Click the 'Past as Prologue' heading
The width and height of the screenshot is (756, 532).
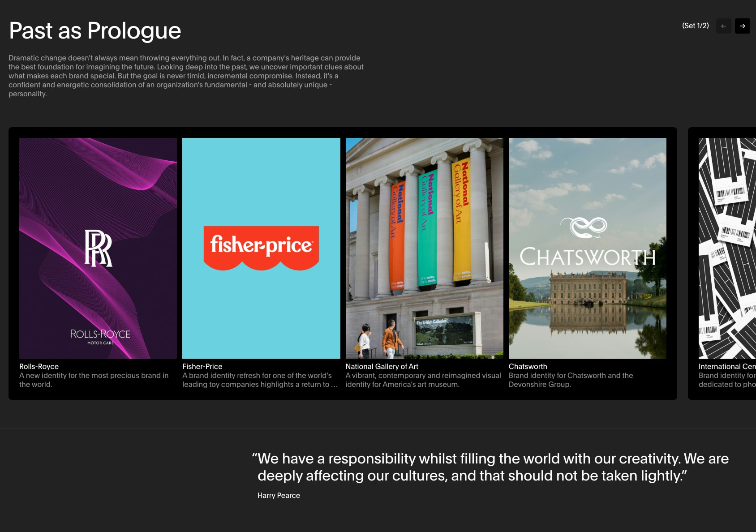pyautogui.click(x=95, y=31)
